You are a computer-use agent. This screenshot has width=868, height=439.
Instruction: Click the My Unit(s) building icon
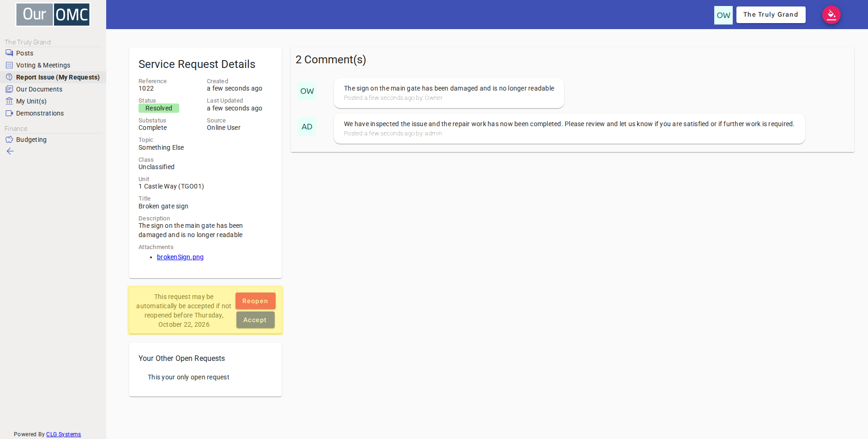(x=9, y=101)
